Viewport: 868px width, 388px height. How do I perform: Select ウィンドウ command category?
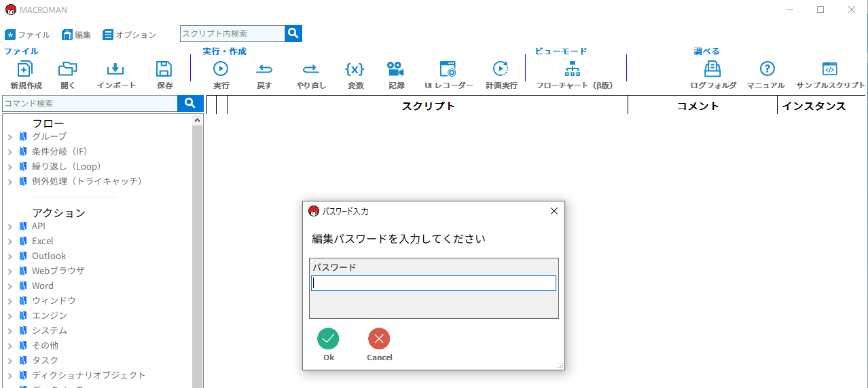click(x=54, y=300)
